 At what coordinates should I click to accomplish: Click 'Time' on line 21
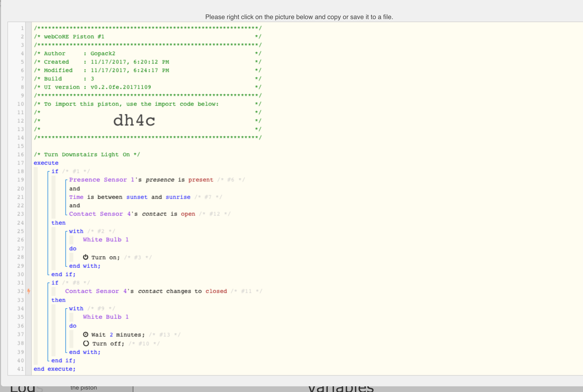pos(76,197)
